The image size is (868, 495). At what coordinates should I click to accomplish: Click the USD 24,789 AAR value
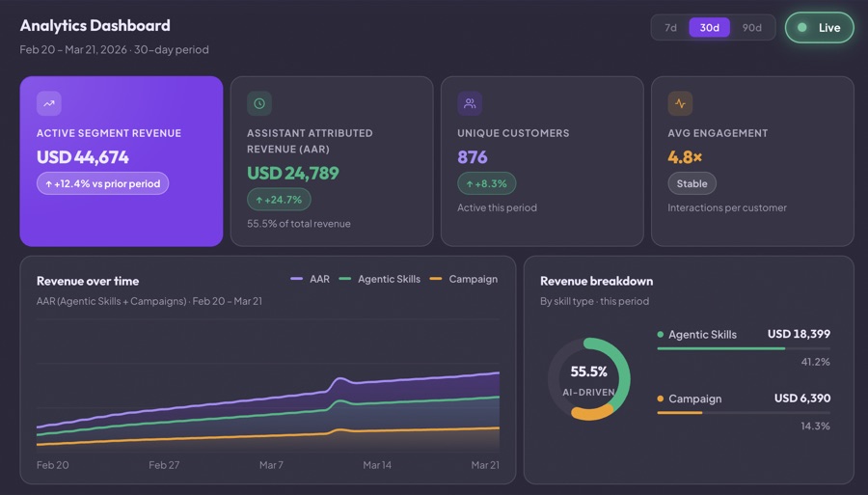(x=293, y=174)
